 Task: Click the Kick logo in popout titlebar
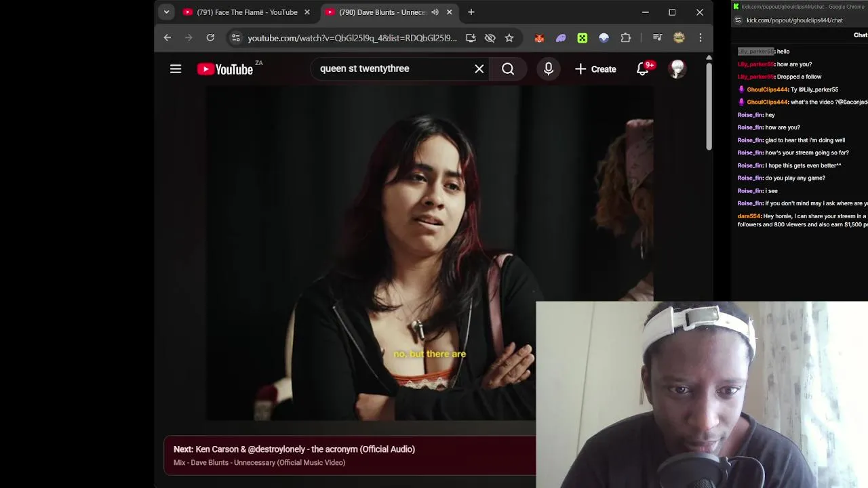[736, 7]
